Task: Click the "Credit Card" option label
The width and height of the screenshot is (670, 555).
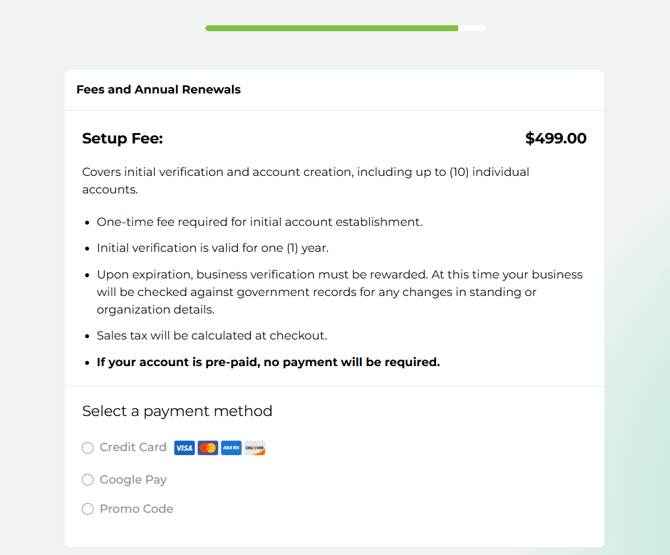Action: pos(133,447)
